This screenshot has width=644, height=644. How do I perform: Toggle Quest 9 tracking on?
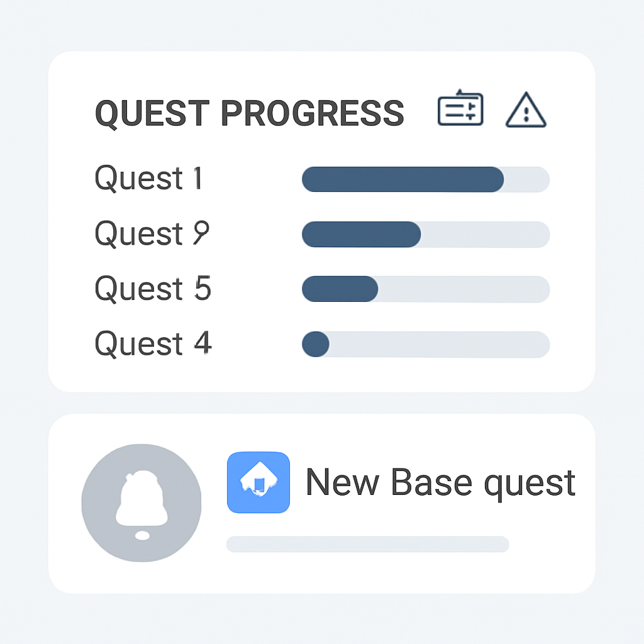click(426, 235)
